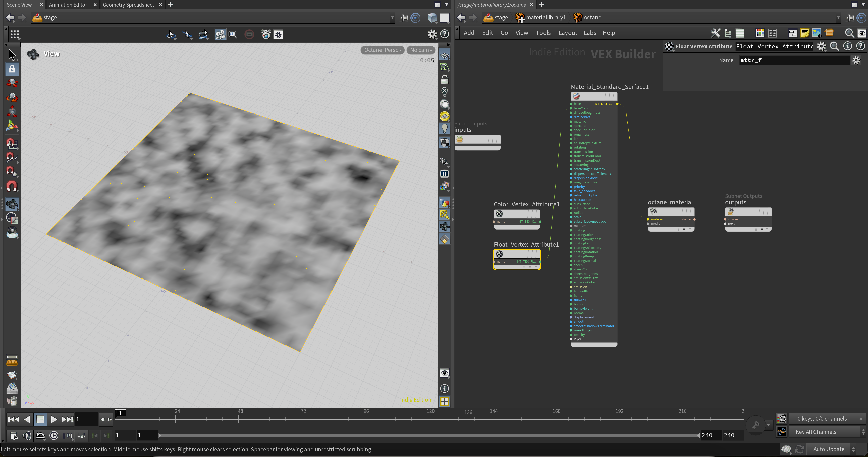Click the Float_Vertex_Attribute1 node icon
The width and height of the screenshot is (868, 457).
tap(499, 254)
